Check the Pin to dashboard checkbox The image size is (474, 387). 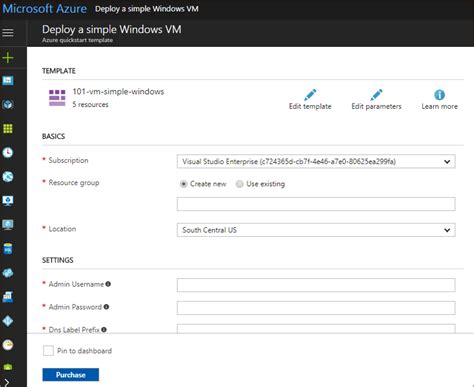(48, 351)
